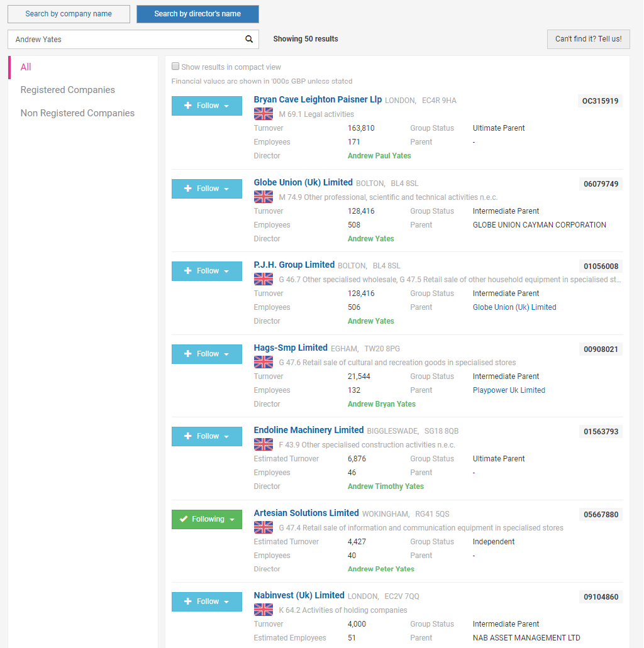This screenshot has height=648, width=644.
Task: Open director Andrew Paul Yates
Action: [x=379, y=156]
